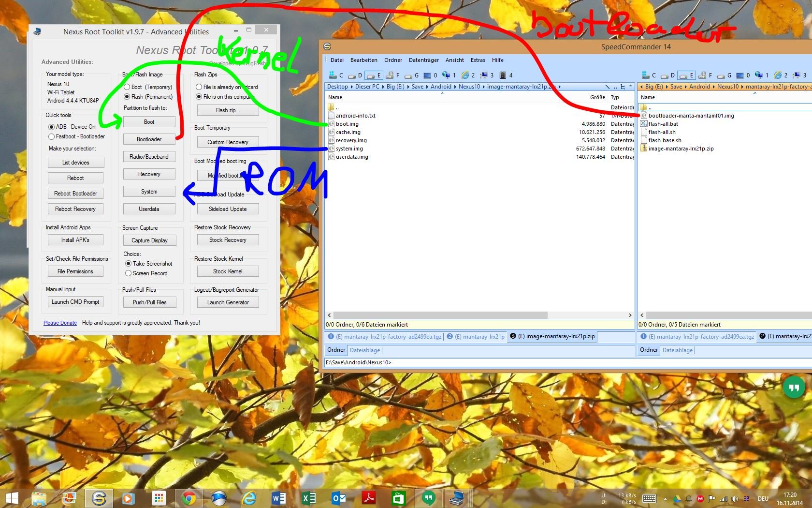Open Ordner menu

tap(393, 60)
